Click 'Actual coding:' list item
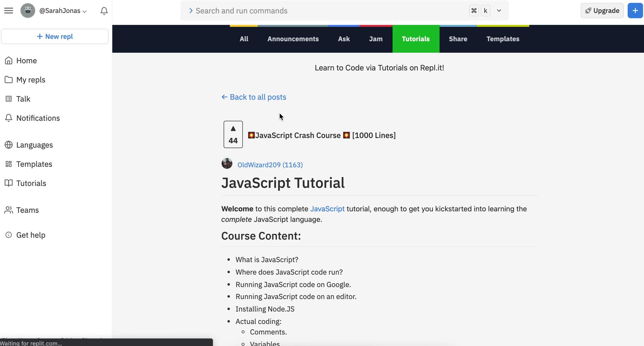The width and height of the screenshot is (644, 346). point(259,322)
